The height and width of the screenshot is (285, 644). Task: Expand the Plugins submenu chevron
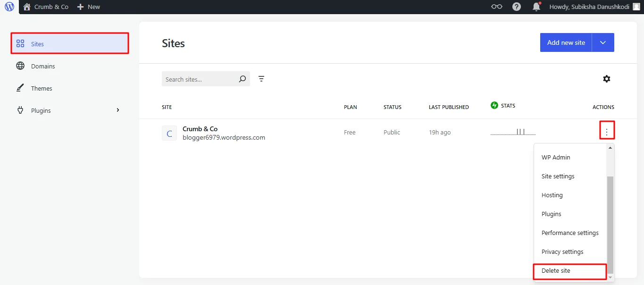click(x=118, y=110)
